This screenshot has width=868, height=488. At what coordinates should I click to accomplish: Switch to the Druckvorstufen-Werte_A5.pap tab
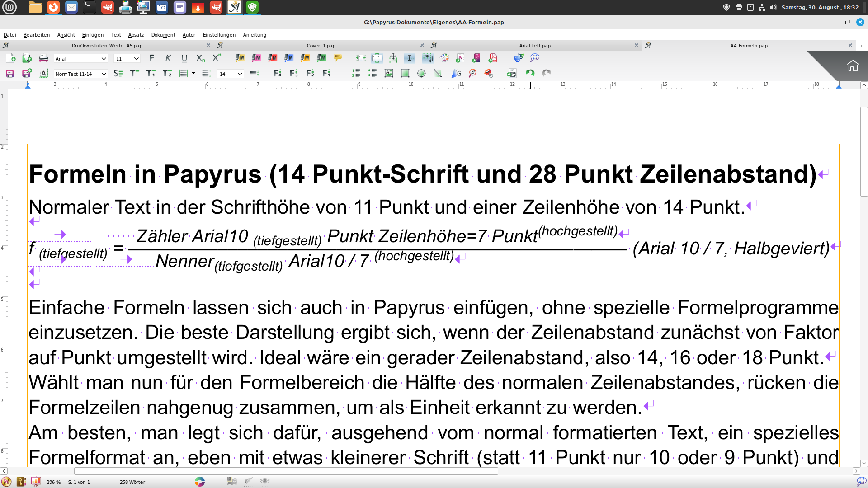click(x=107, y=46)
